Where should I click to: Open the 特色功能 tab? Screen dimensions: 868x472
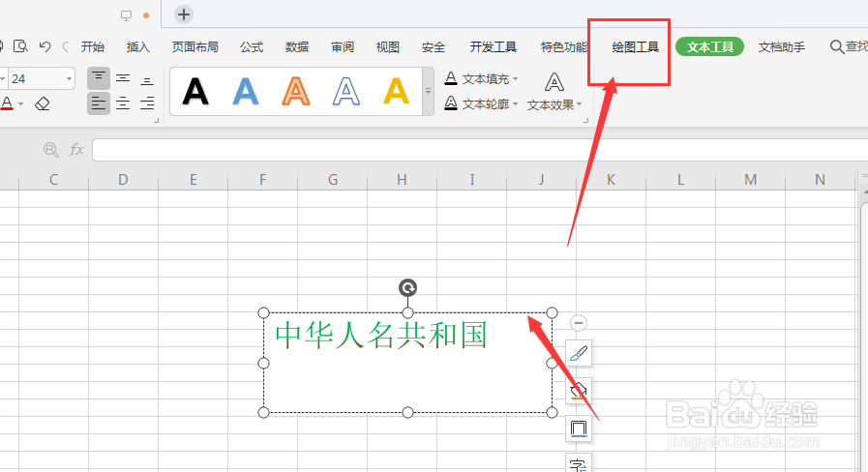(x=564, y=47)
